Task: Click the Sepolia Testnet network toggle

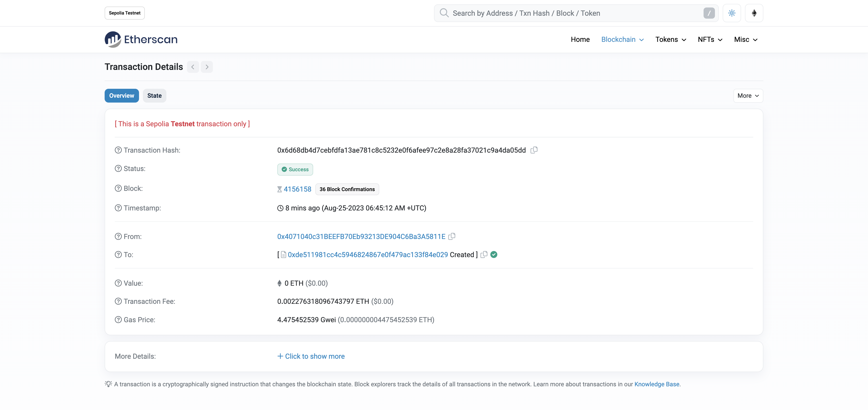Action: point(124,13)
